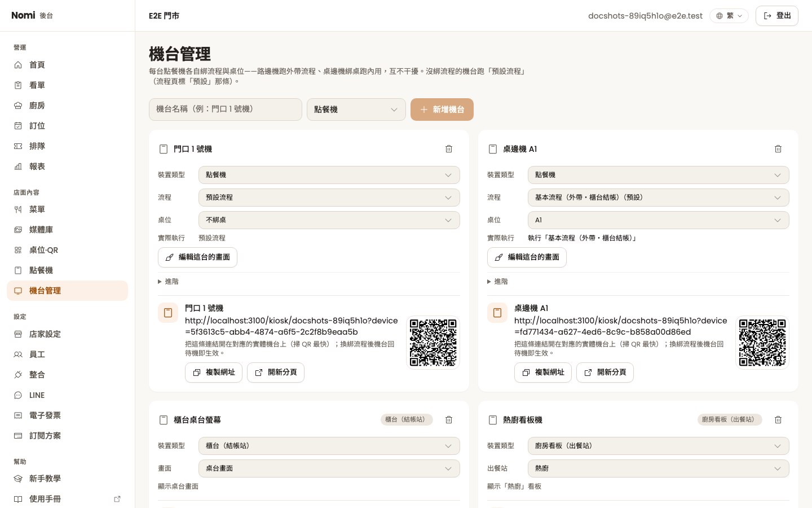Focus the 機台名稱 name input field
The image size is (812, 508).
pyautogui.click(x=226, y=110)
